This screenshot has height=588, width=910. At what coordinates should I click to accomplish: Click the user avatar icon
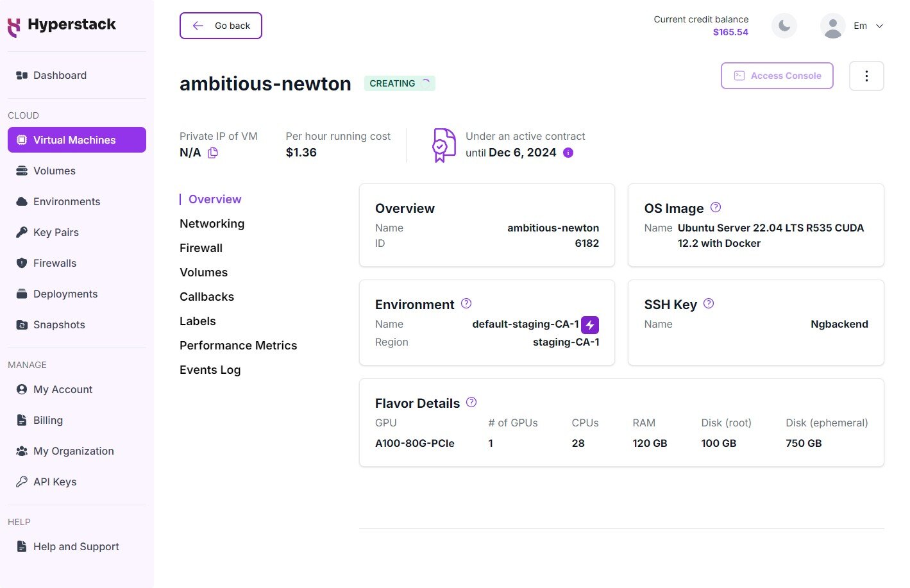(833, 26)
